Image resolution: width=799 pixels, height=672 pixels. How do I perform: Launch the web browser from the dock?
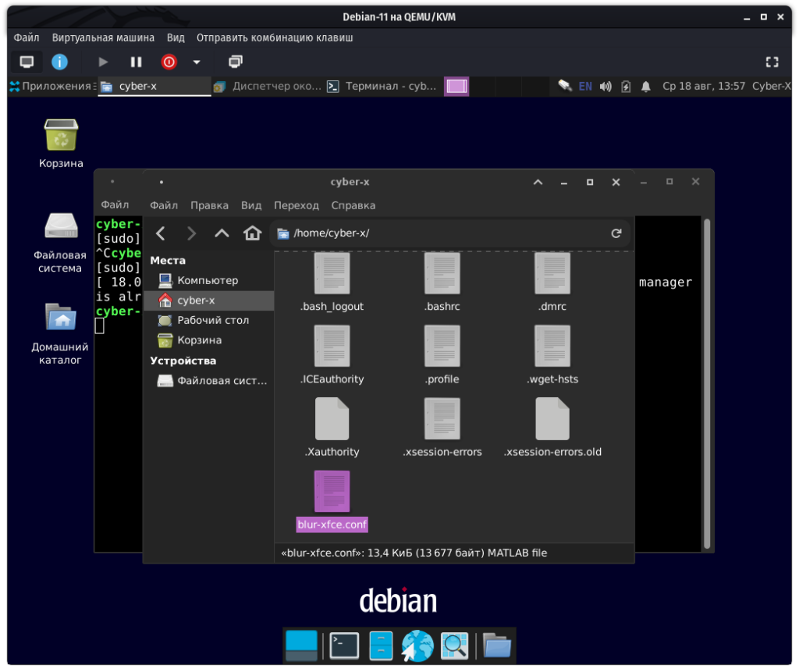tap(417, 645)
